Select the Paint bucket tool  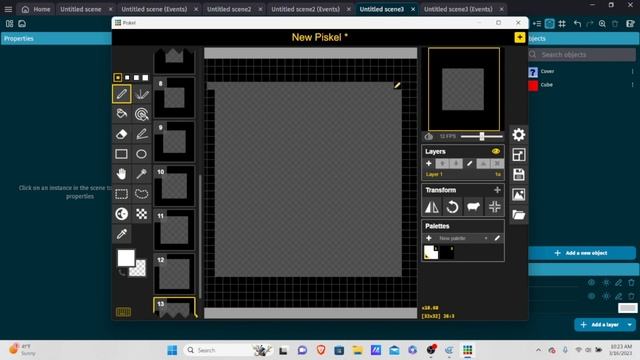(122, 114)
